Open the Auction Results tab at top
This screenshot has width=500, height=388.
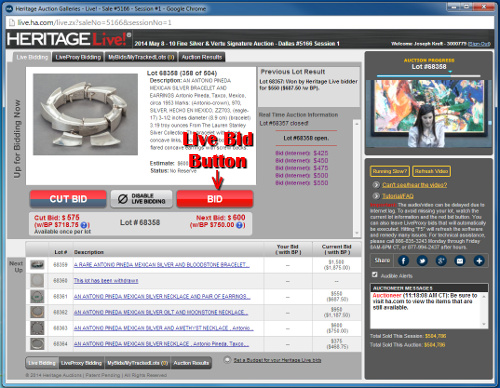tap(202, 57)
